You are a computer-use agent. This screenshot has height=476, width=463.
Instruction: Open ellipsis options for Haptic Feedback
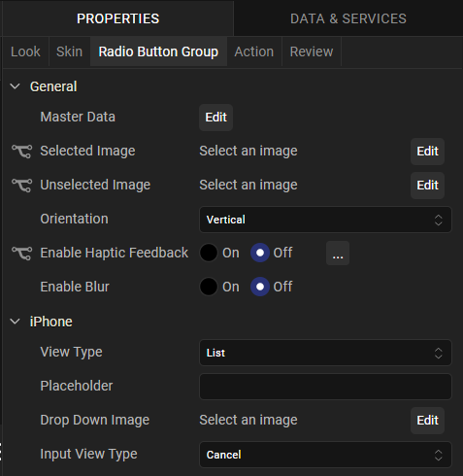coord(338,253)
